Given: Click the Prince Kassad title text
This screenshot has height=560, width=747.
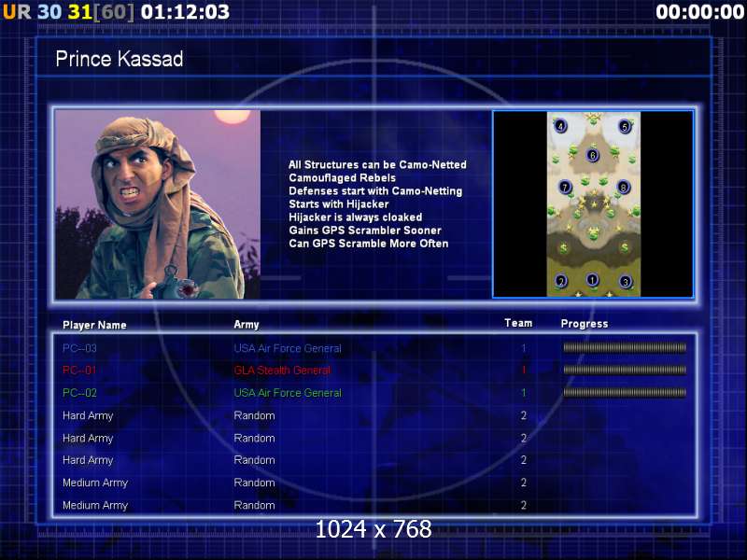Looking at the screenshot, I should [x=120, y=60].
